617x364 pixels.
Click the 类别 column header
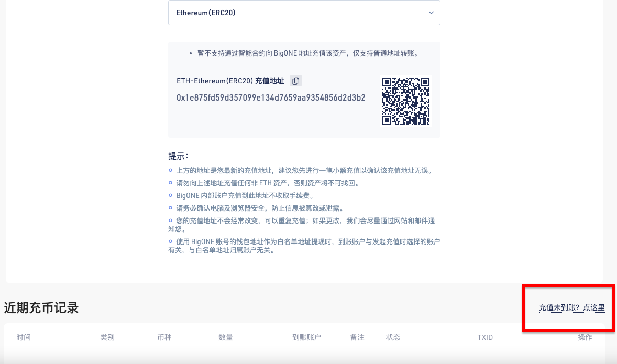[107, 337]
